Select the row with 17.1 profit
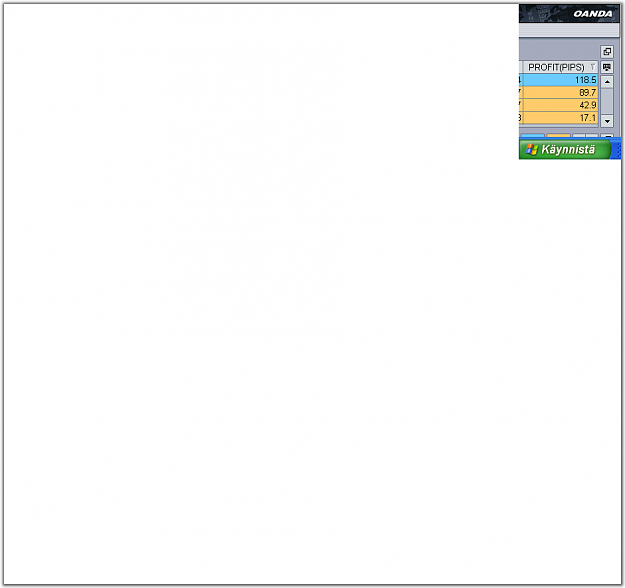This screenshot has height=588, width=625. pyautogui.click(x=558, y=118)
